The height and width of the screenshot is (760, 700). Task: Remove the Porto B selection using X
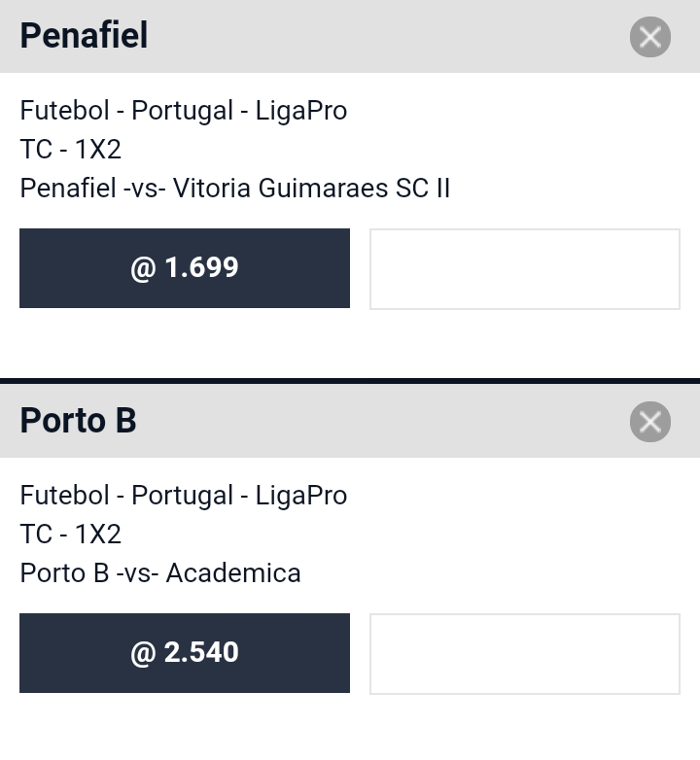650,422
